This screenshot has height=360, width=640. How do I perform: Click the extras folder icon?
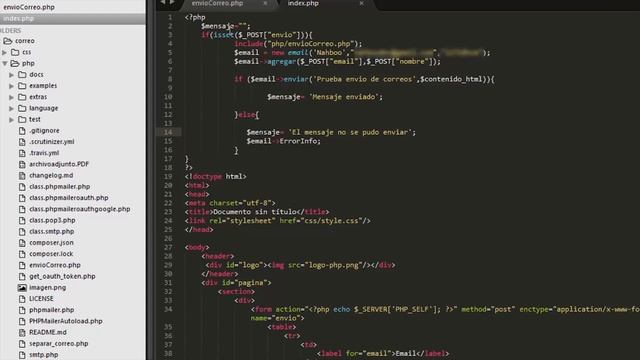pyautogui.click(x=22, y=97)
